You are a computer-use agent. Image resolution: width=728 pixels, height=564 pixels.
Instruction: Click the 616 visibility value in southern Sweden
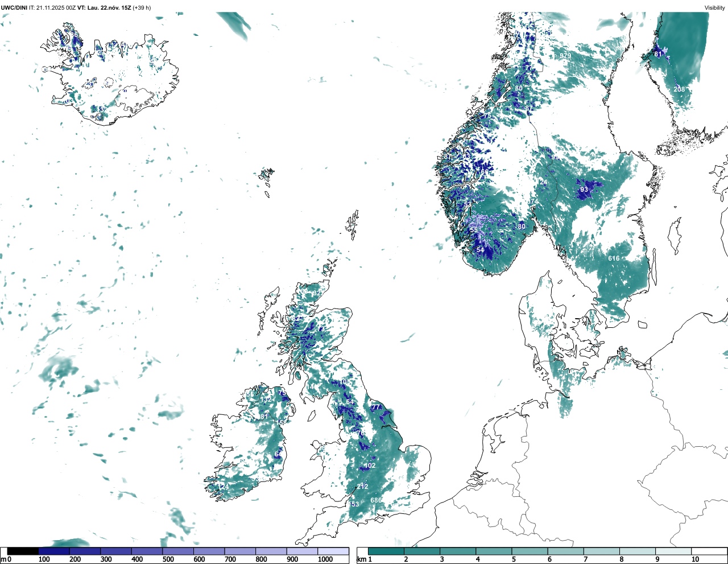[614, 258]
